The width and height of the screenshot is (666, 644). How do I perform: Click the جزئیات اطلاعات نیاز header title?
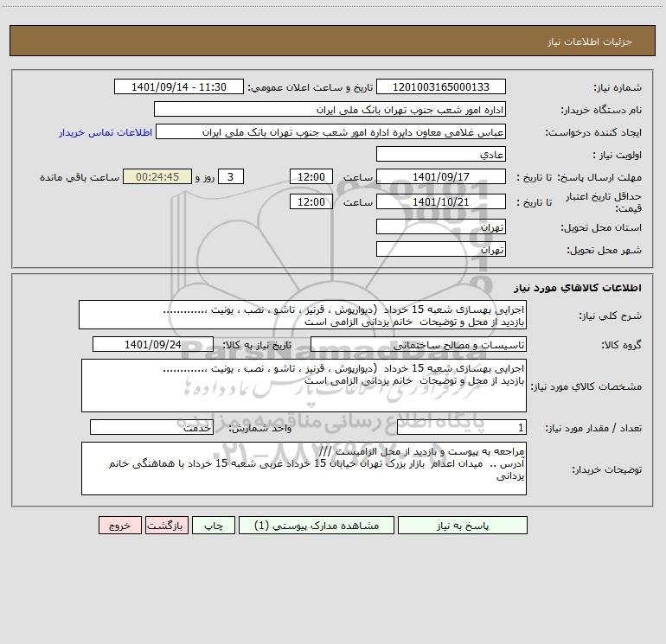(590, 41)
